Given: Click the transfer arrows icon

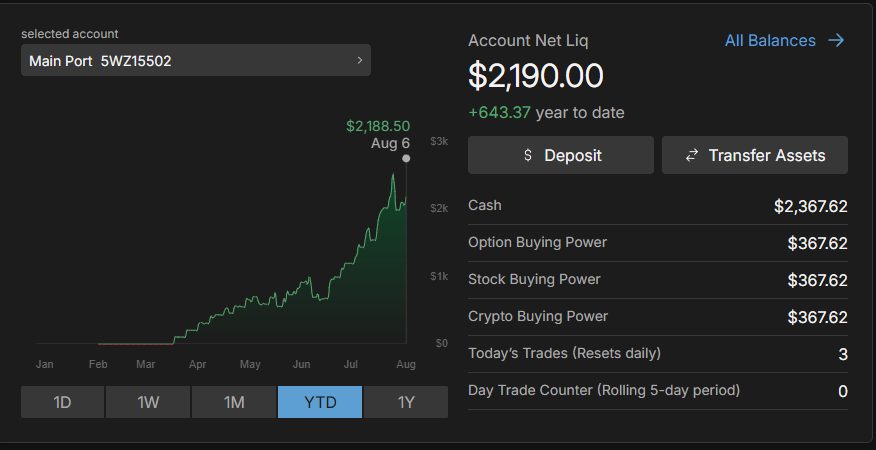Looking at the screenshot, I should click(691, 155).
